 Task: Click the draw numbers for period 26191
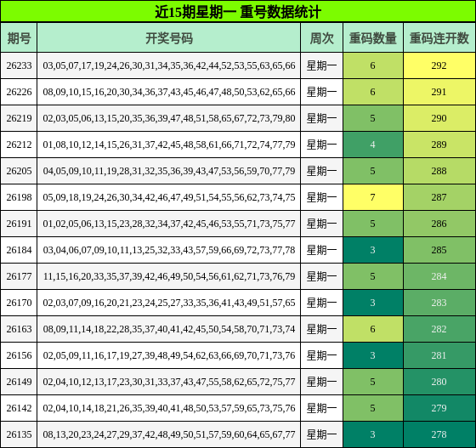[x=169, y=224]
